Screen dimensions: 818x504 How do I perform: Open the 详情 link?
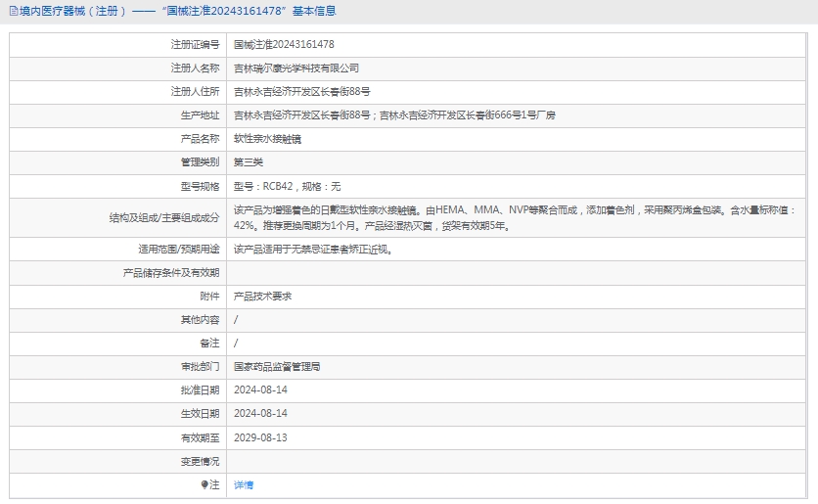tap(244, 484)
